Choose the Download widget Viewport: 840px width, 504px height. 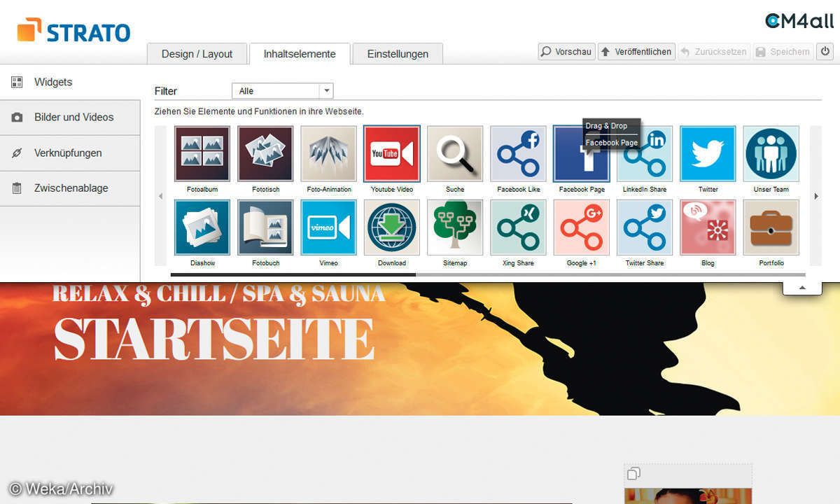pos(392,227)
